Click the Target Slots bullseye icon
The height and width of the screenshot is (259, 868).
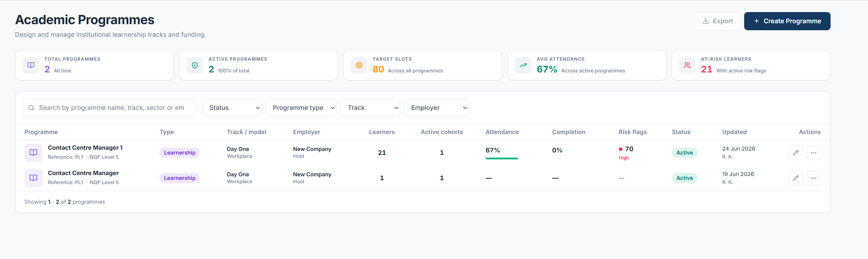(359, 65)
